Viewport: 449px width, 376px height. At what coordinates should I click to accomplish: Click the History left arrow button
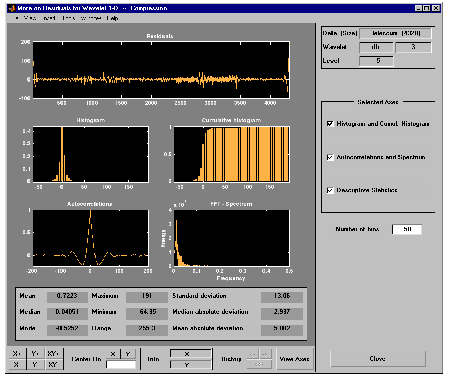(x=253, y=354)
